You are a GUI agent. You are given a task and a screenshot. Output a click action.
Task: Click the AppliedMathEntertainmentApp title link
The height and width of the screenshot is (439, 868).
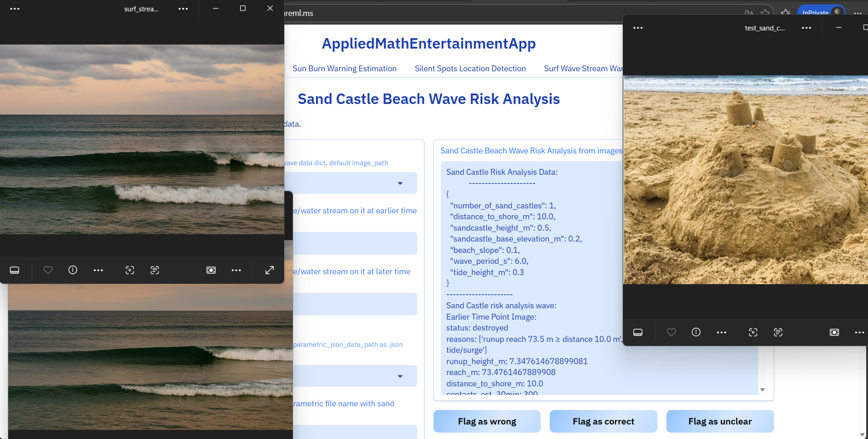click(x=429, y=44)
